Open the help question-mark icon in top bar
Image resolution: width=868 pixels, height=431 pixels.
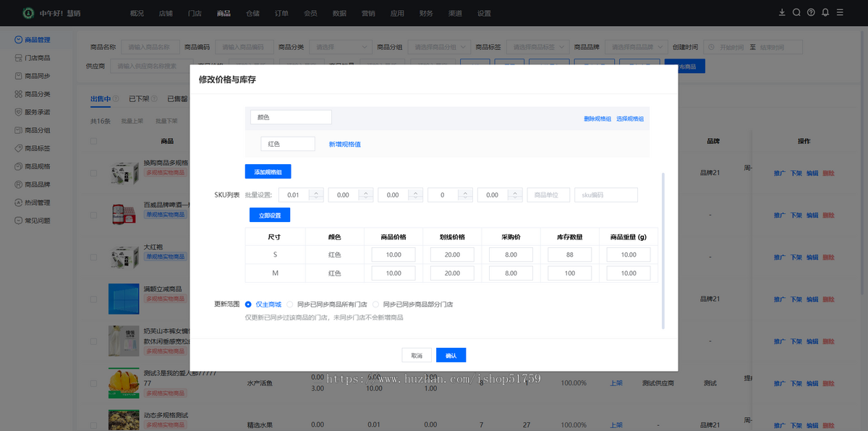point(811,12)
